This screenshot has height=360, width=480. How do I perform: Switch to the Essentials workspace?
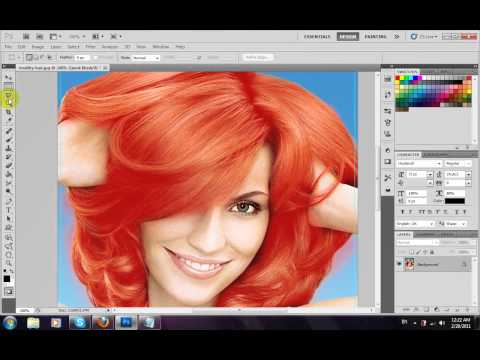317,36
